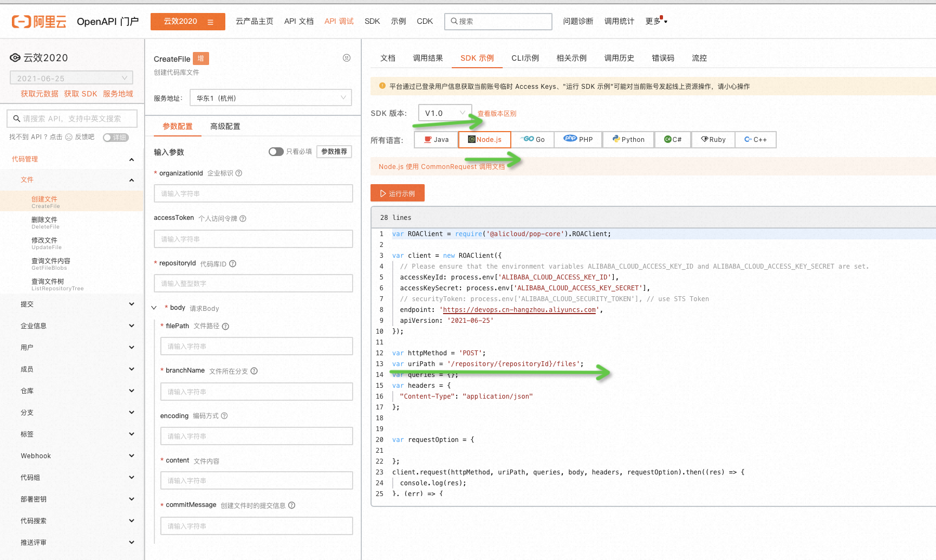Image resolution: width=936 pixels, height=560 pixels.
Task: Expand the 企业信息 group
Action: (132, 326)
